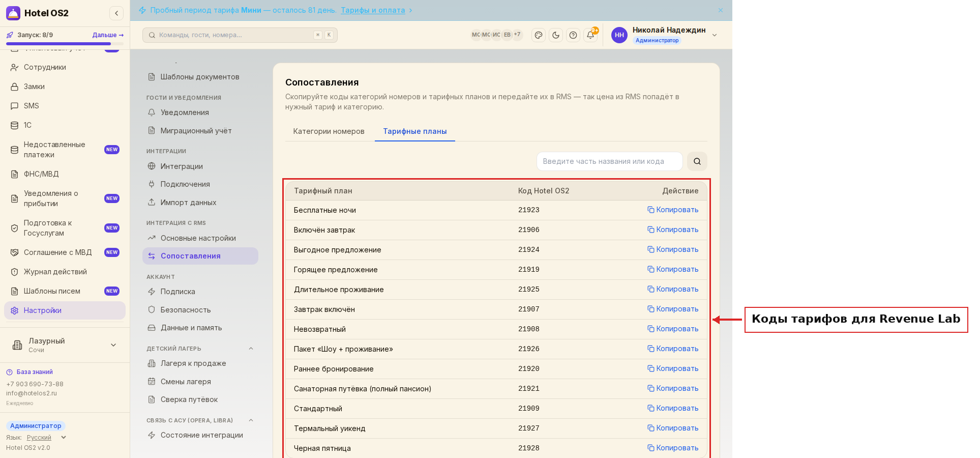Open the SMS section
The image size is (980, 458).
[x=65, y=106]
